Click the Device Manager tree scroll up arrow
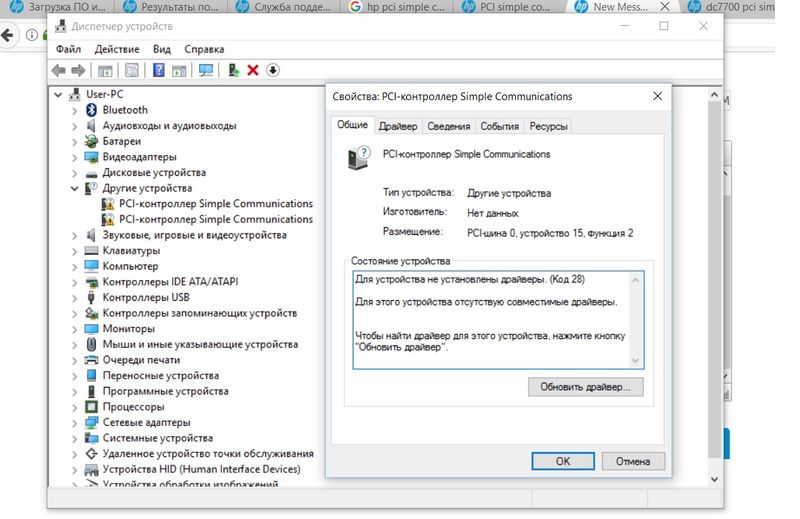This screenshot has height=519, width=800. 714,95
